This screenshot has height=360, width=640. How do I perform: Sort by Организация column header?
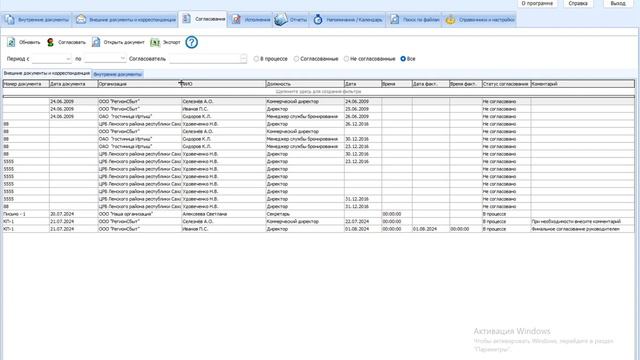coord(140,84)
